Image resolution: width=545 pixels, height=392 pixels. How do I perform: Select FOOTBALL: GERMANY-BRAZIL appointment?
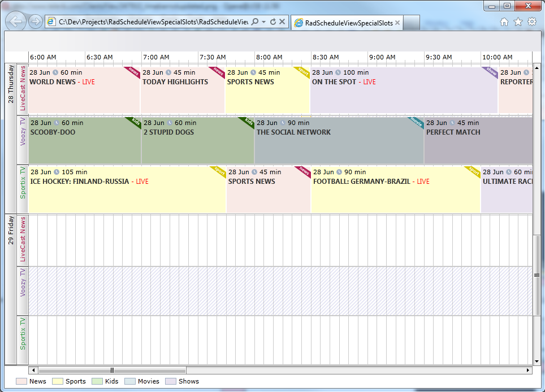tap(396, 189)
